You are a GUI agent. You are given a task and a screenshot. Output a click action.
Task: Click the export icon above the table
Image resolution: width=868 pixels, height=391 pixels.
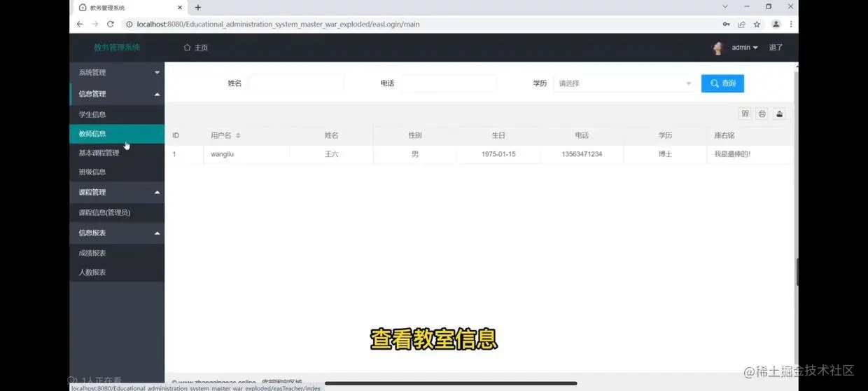point(779,114)
